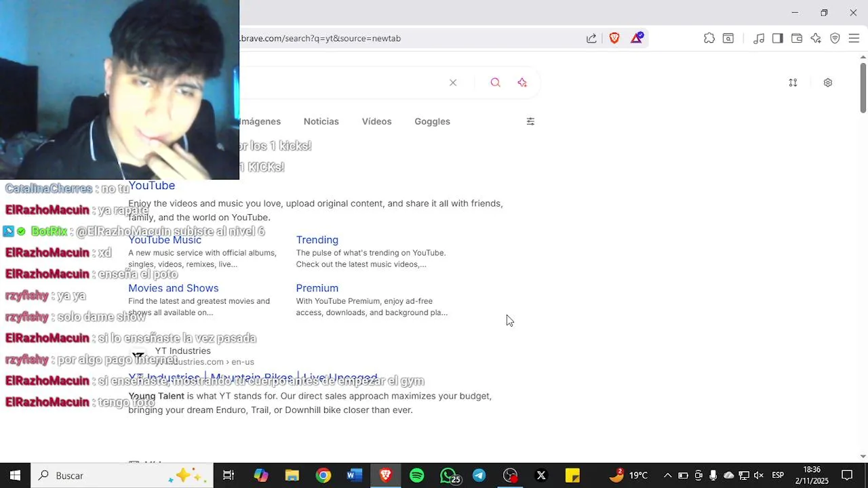Click the ESP language indicator
This screenshot has height=488, width=868.
coord(778,476)
